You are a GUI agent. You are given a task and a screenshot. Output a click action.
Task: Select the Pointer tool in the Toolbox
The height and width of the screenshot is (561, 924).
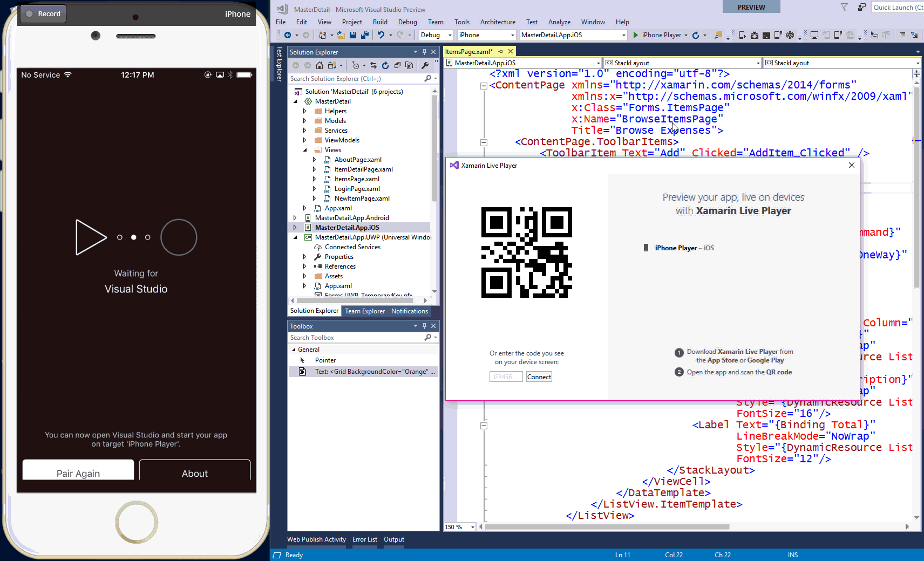tap(325, 360)
